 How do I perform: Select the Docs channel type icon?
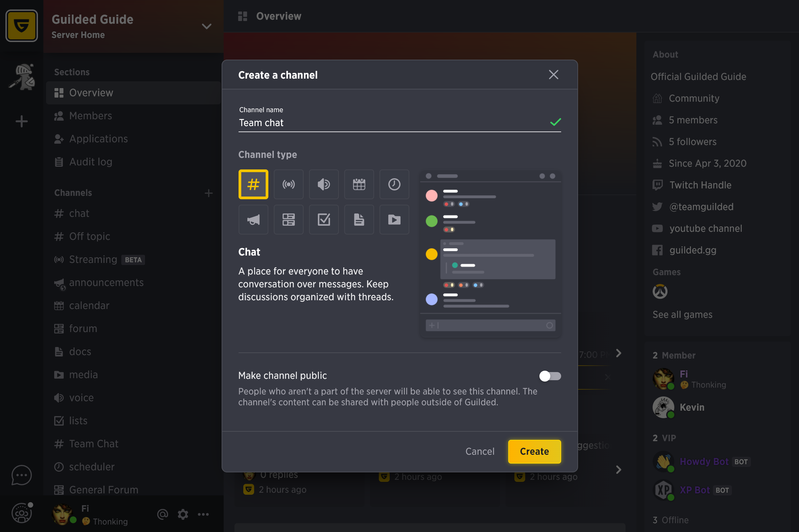pyautogui.click(x=358, y=219)
